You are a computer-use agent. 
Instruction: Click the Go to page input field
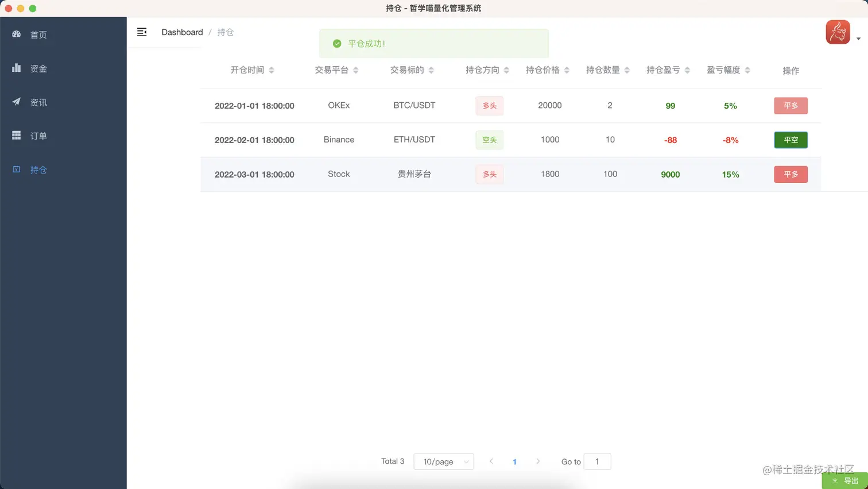pos(597,461)
